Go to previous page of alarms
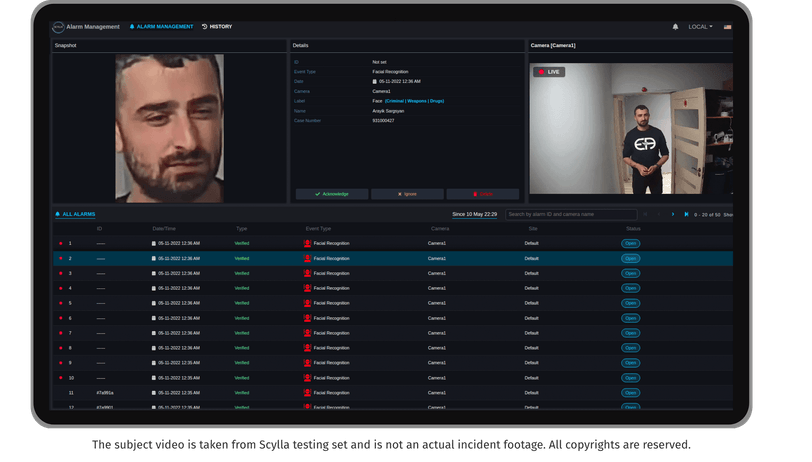 click(x=659, y=214)
